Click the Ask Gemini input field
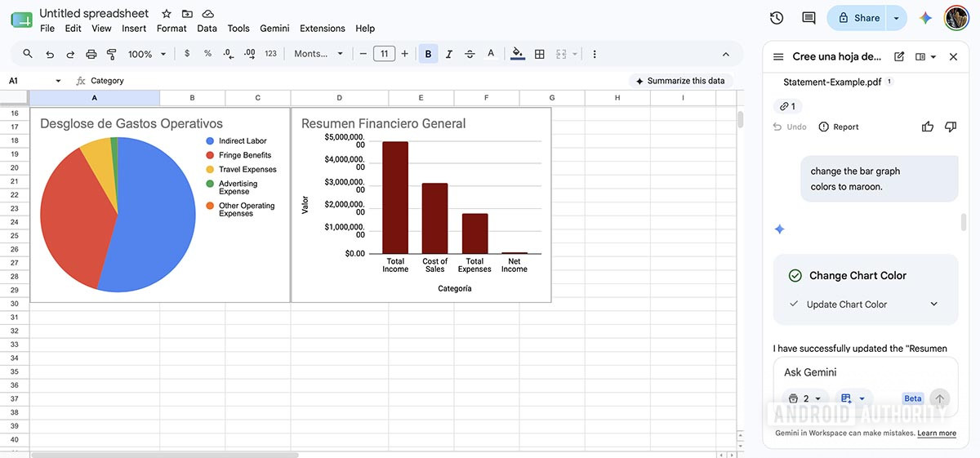The height and width of the screenshot is (458, 980). [866, 372]
